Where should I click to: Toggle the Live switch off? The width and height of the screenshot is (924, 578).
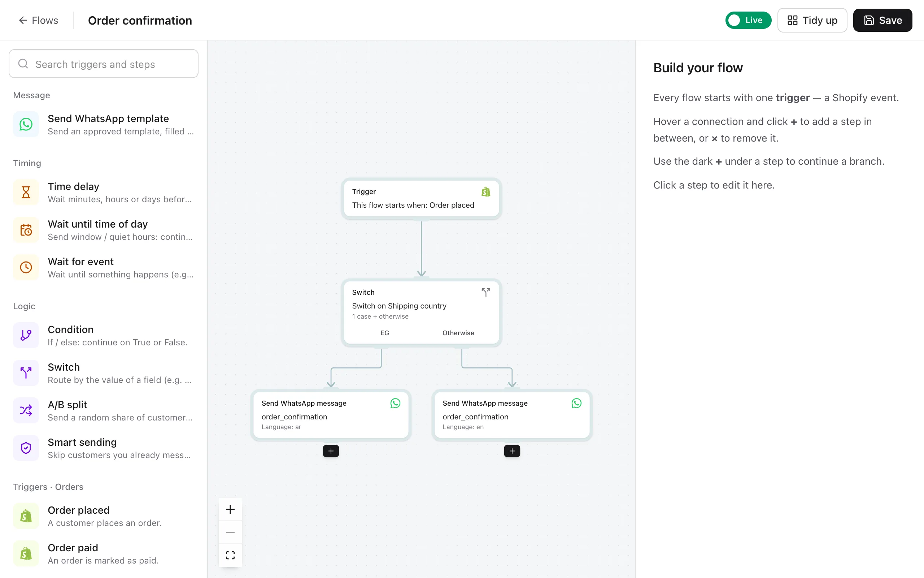point(748,20)
